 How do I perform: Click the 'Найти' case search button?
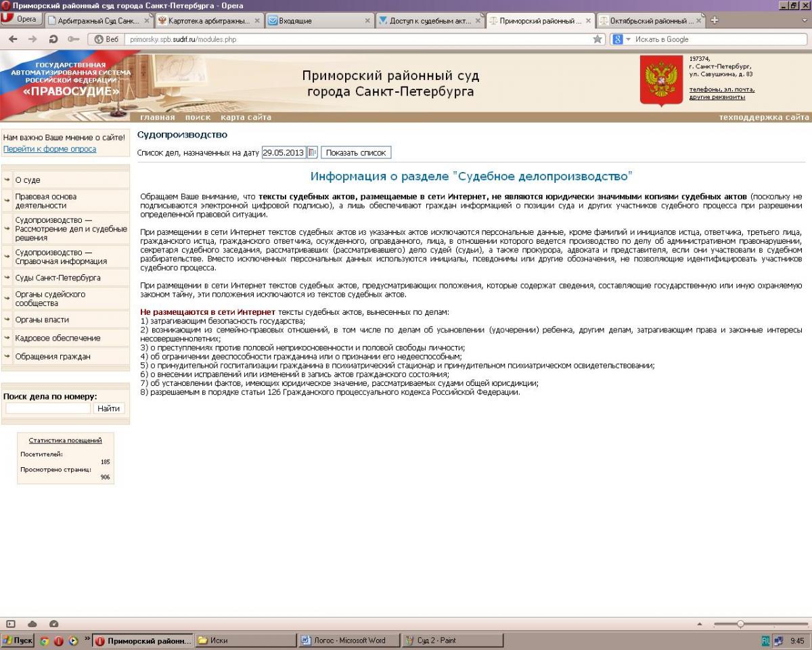108,408
